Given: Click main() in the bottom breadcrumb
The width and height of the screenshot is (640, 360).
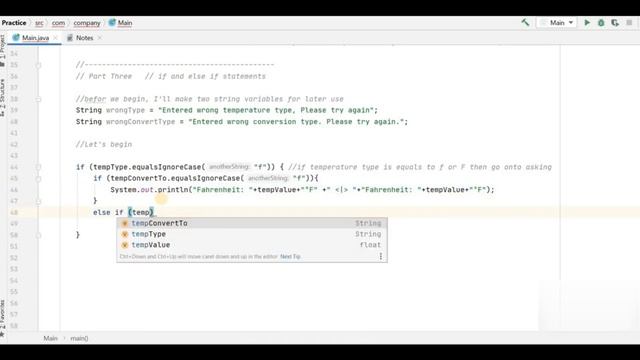Looking at the screenshot, I should point(79,338).
